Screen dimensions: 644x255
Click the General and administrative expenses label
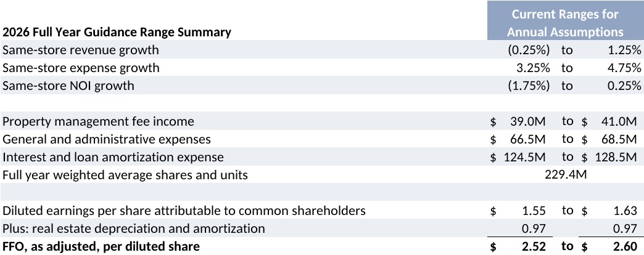click(107, 139)
